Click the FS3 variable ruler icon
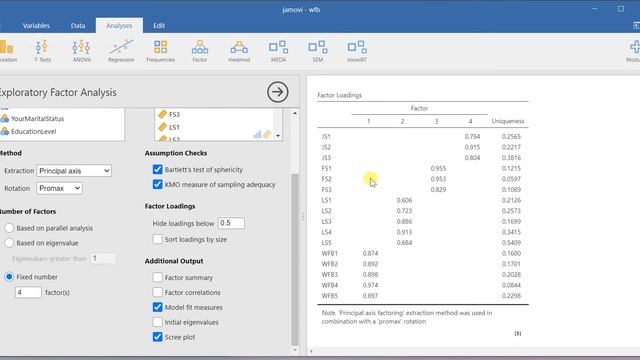This screenshot has height=360, width=640. click(x=162, y=114)
